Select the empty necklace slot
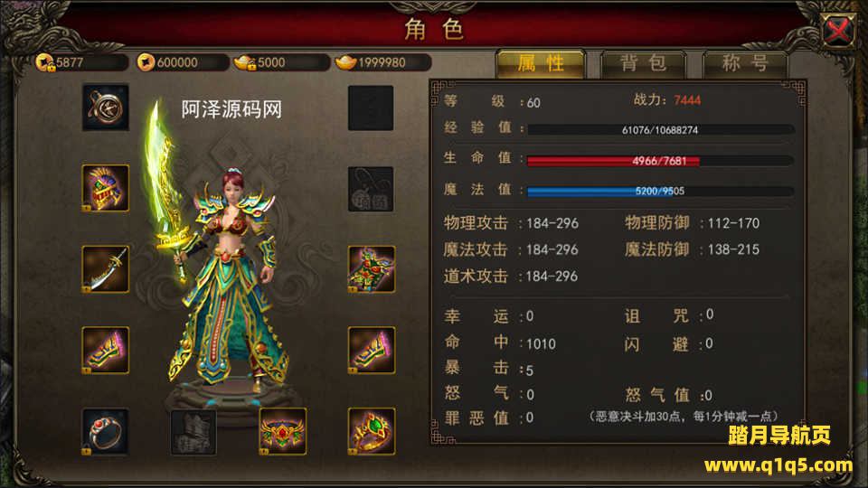This screenshot has height=488, width=868. [x=371, y=189]
